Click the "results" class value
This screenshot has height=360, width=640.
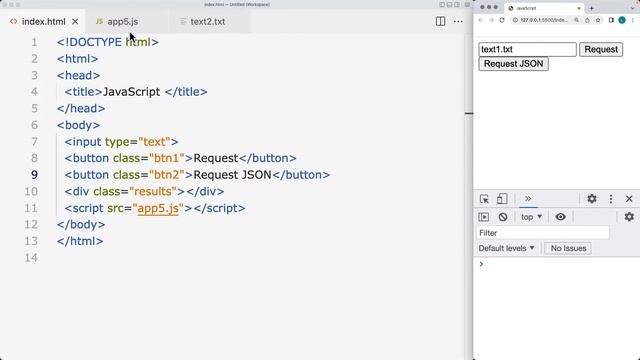(x=153, y=191)
